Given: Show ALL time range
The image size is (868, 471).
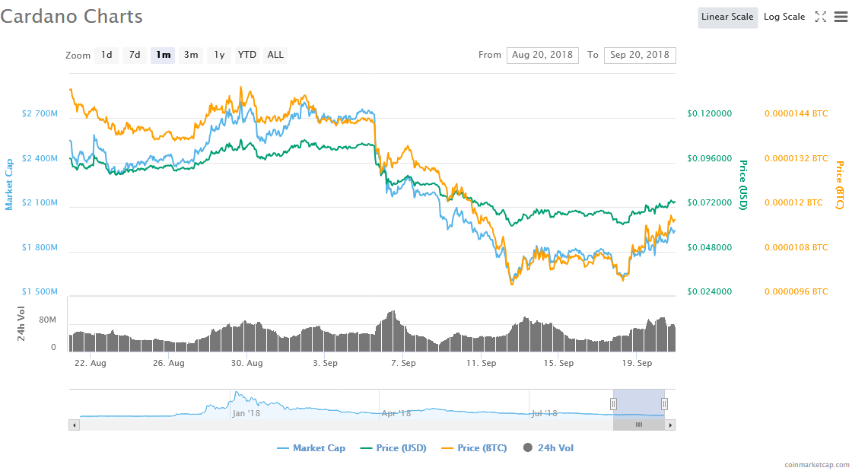Looking at the screenshot, I should (275, 55).
